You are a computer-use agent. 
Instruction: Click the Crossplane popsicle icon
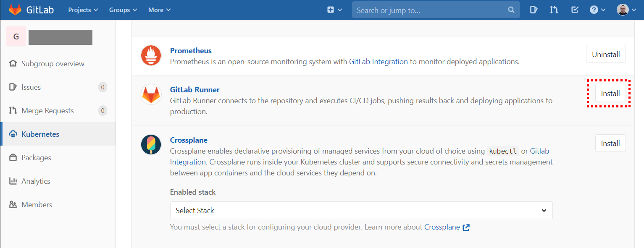coord(151,145)
